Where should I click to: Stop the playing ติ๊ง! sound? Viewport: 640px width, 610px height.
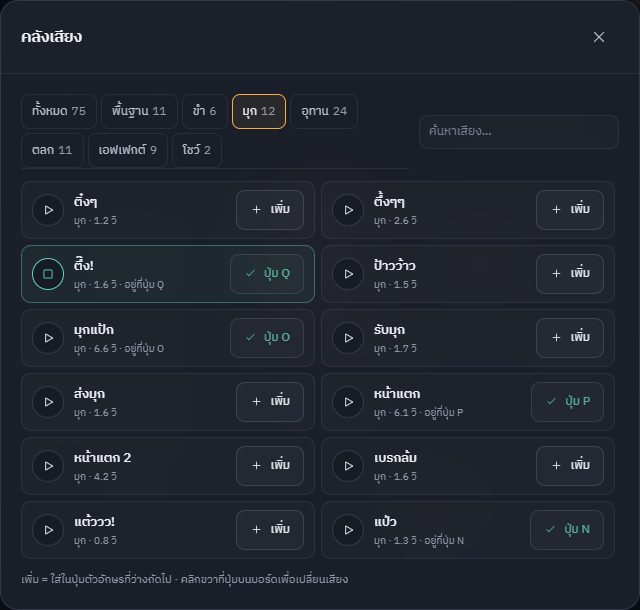click(x=48, y=274)
